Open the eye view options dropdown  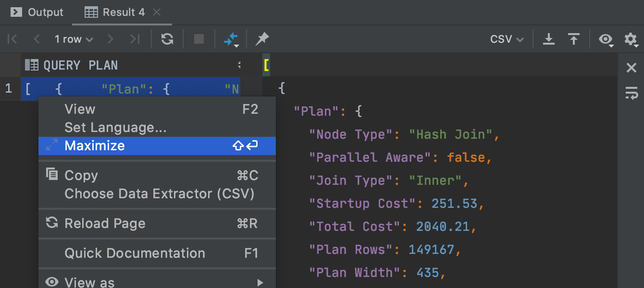(606, 39)
